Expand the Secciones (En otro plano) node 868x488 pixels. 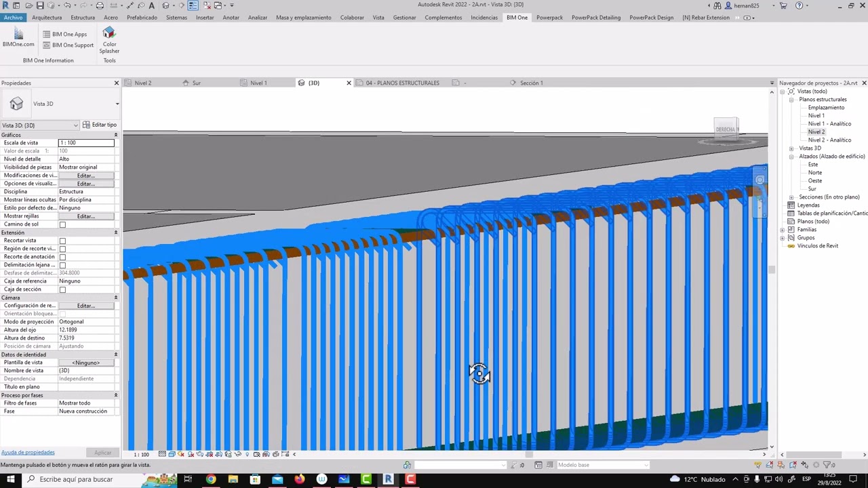coord(791,197)
